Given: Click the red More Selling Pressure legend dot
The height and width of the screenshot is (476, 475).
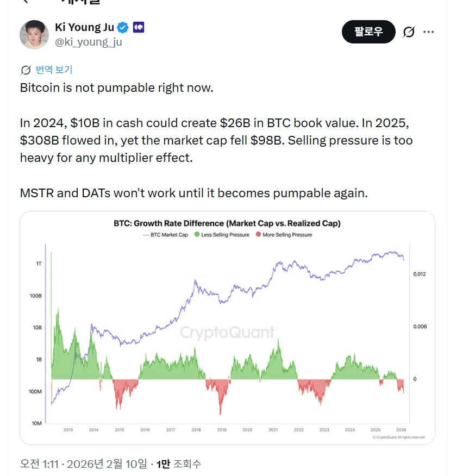Looking at the screenshot, I should pyautogui.click(x=258, y=235).
